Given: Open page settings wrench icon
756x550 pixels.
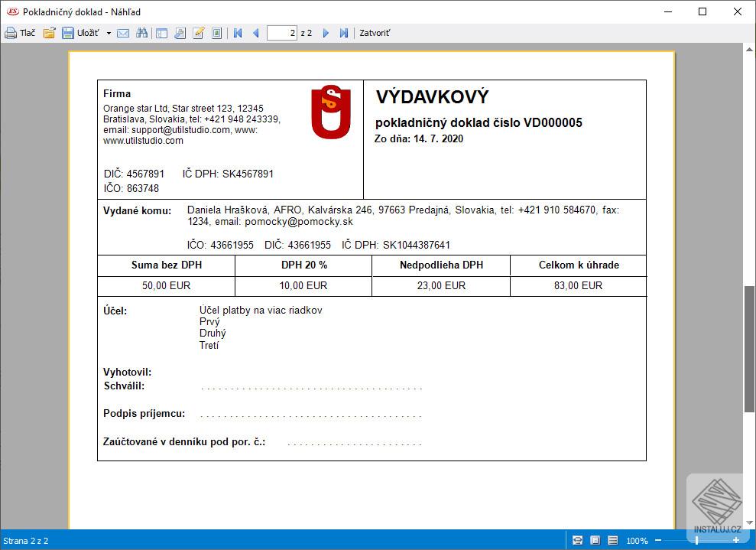Looking at the screenshot, I should [x=180, y=34].
